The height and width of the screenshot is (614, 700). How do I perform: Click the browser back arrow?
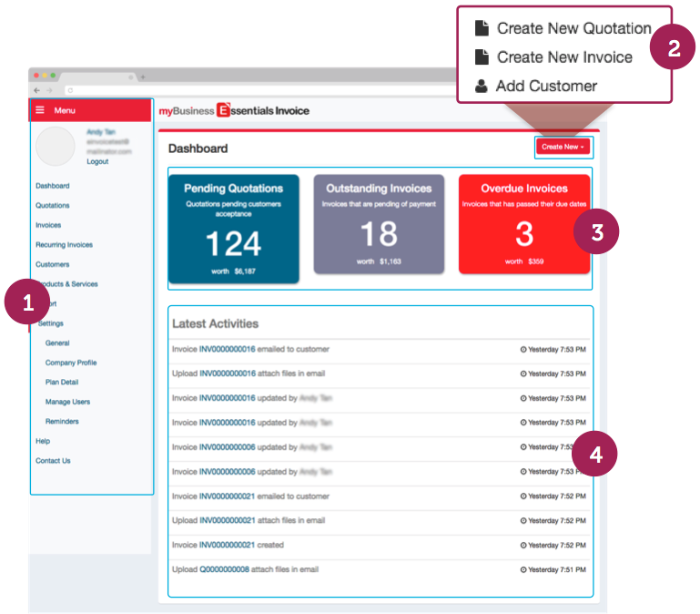(x=37, y=90)
